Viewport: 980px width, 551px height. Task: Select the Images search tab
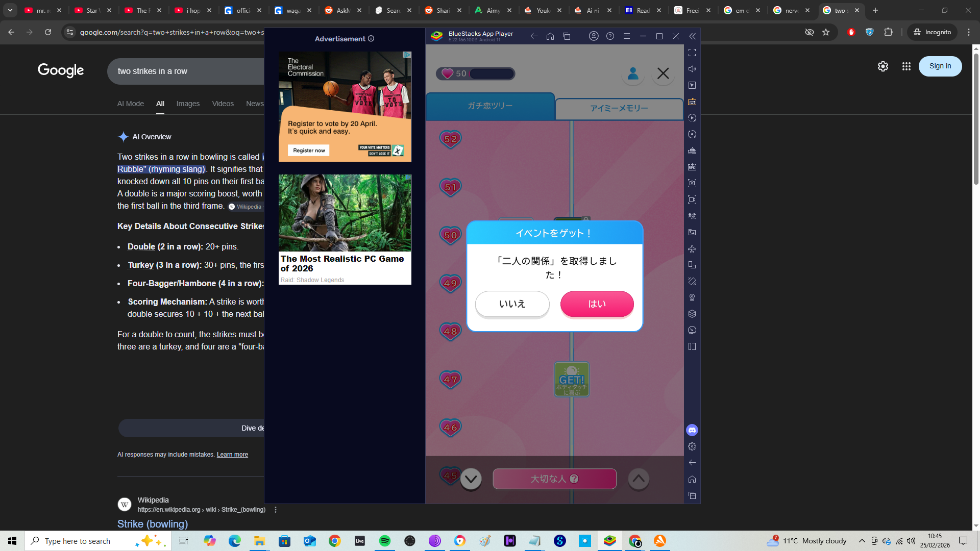pos(188,104)
